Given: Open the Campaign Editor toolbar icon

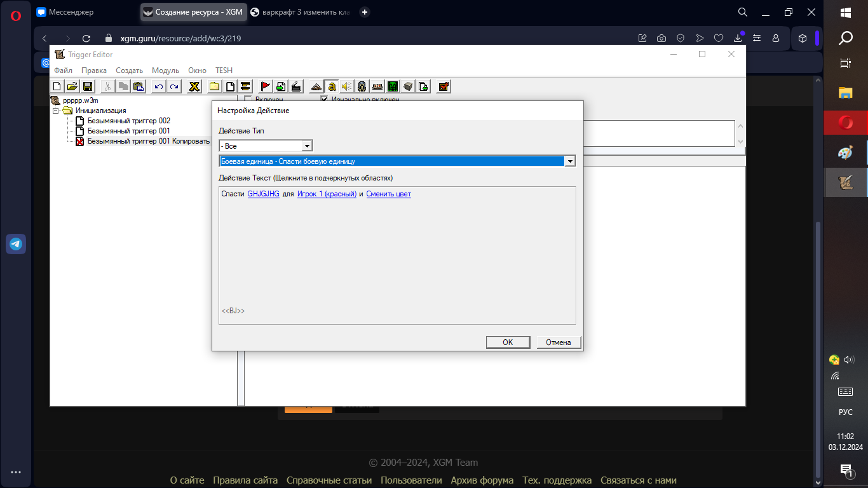Looking at the screenshot, I should point(377,86).
